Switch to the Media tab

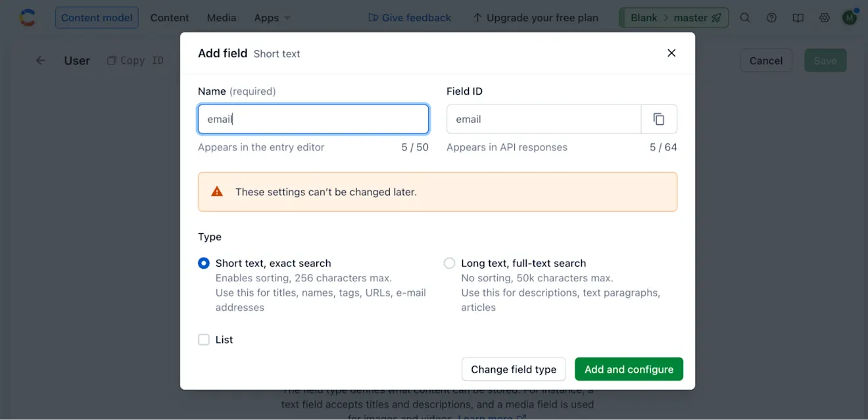click(x=222, y=18)
